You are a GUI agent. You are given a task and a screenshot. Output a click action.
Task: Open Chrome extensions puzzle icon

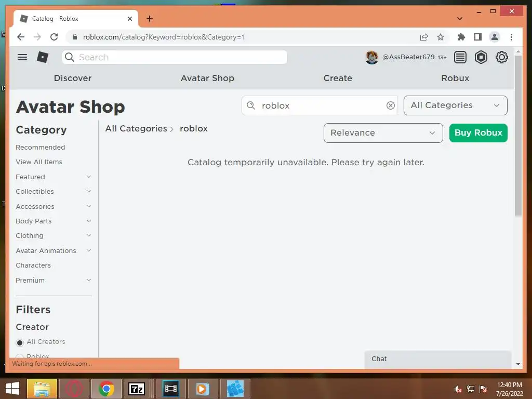461,37
